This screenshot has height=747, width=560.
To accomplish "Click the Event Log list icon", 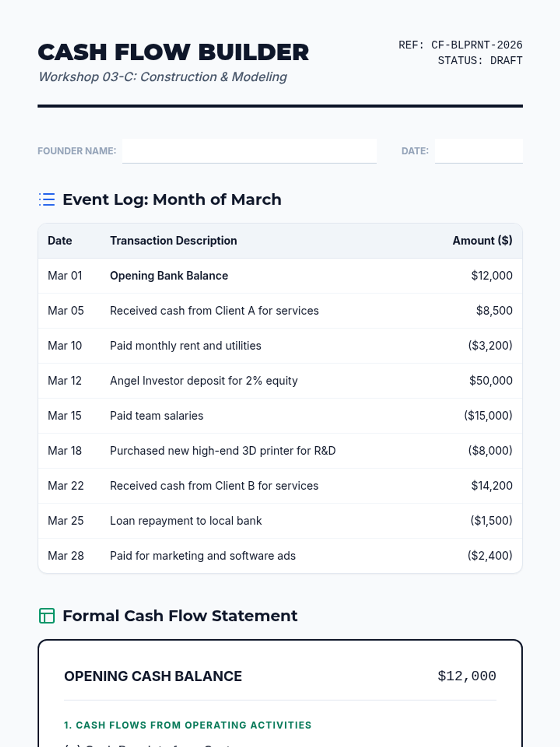I will [x=47, y=199].
